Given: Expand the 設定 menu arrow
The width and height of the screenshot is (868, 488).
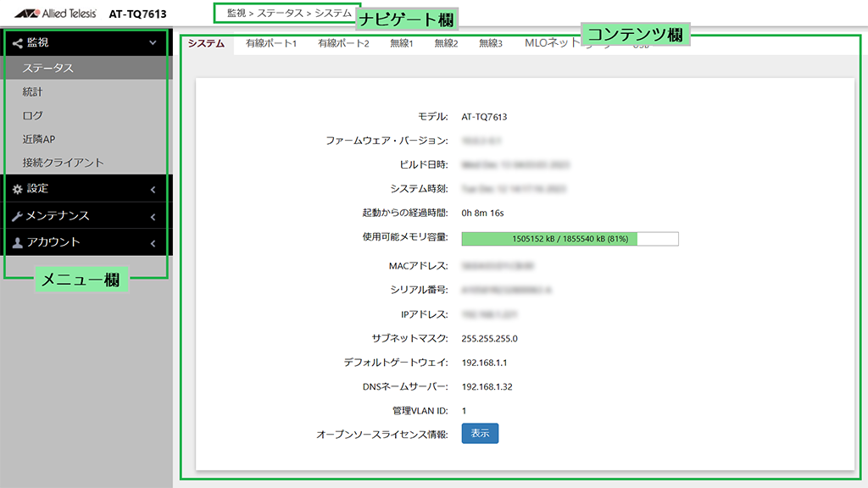Looking at the screenshot, I should tap(153, 190).
